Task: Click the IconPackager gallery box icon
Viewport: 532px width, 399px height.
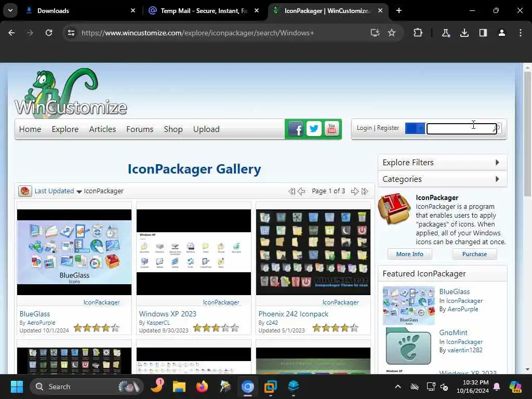Action: click(25, 191)
